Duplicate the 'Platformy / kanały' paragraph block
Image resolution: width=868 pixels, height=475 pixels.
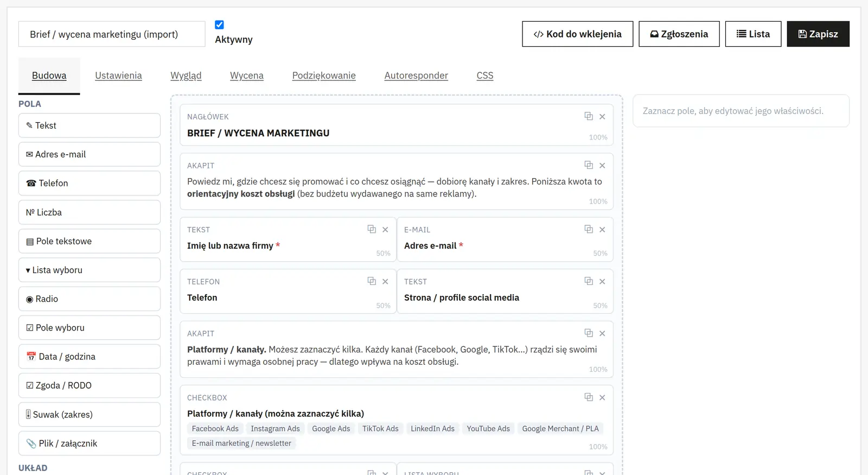click(589, 333)
